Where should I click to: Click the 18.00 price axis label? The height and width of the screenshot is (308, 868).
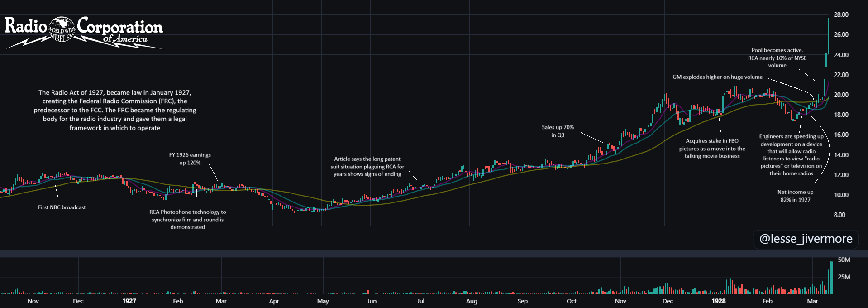(x=841, y=115)
